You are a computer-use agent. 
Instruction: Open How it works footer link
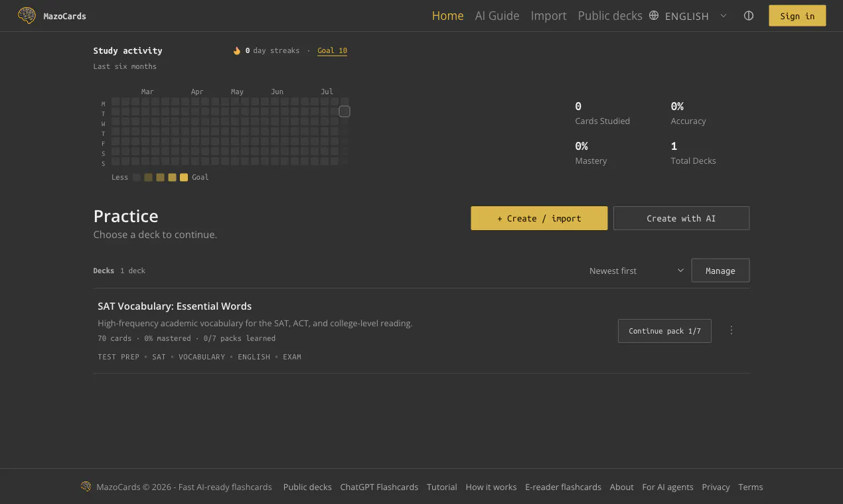491,487
